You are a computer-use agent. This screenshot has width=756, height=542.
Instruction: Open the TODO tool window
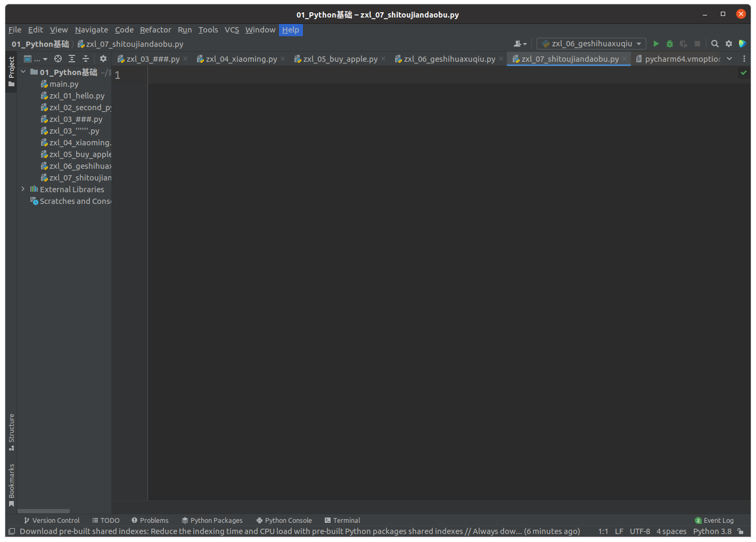pos(106,520)
